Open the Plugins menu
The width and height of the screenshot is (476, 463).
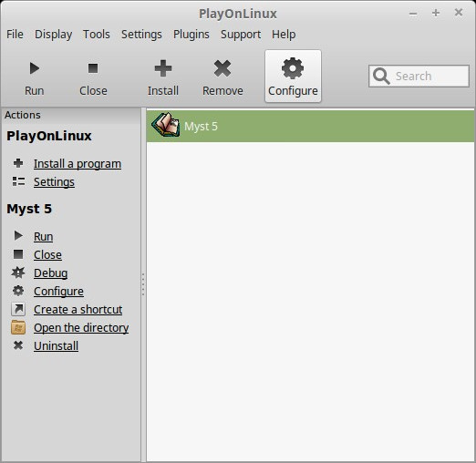click(x=191, y=35)
